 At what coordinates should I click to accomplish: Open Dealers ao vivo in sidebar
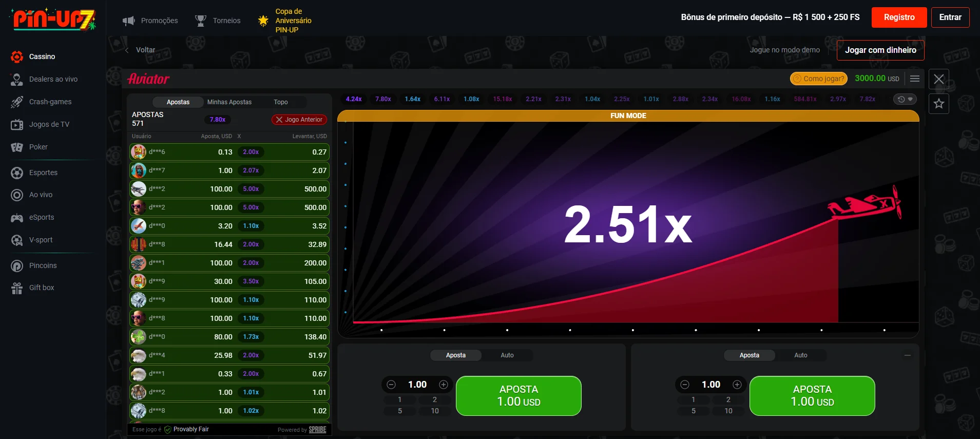coord(44,79)
